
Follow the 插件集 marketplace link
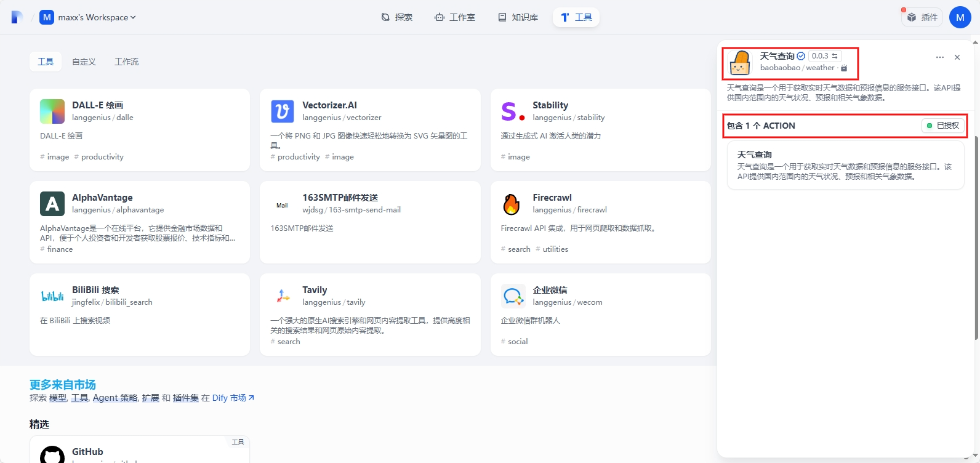point(186,398)
